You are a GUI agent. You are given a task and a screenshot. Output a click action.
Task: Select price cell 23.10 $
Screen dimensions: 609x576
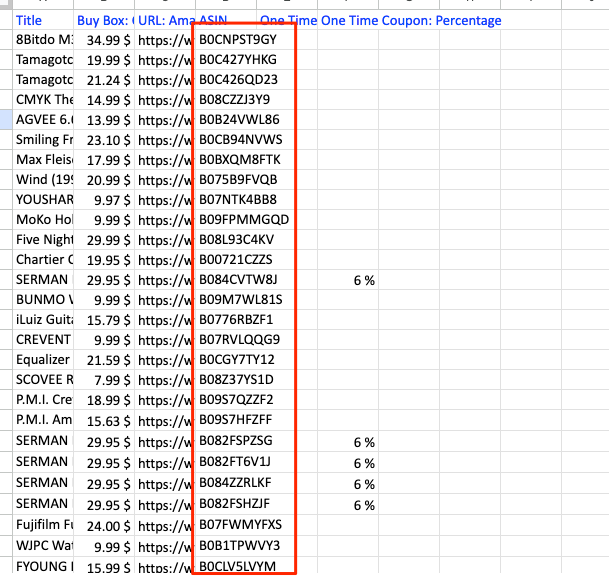104,140
